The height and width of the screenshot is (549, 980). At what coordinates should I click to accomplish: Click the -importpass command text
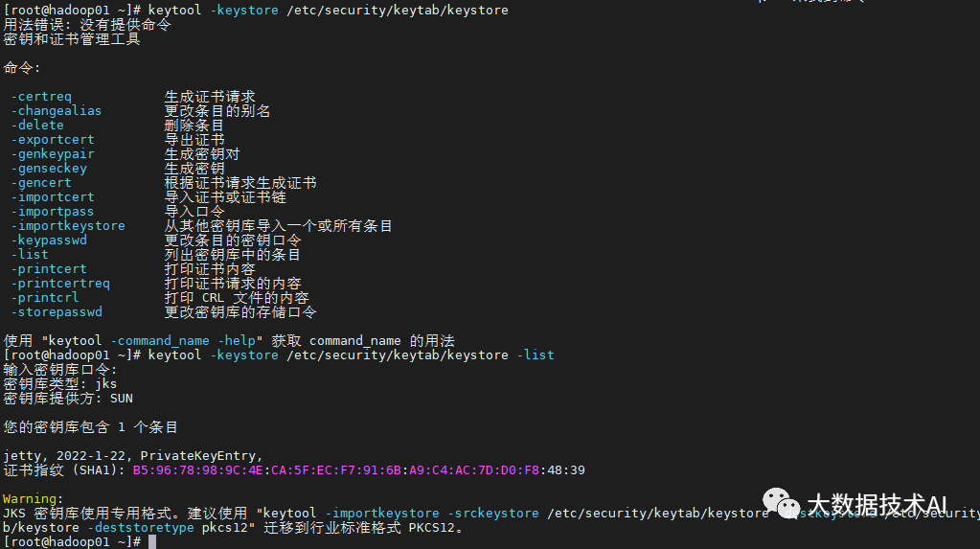[53, 212]
